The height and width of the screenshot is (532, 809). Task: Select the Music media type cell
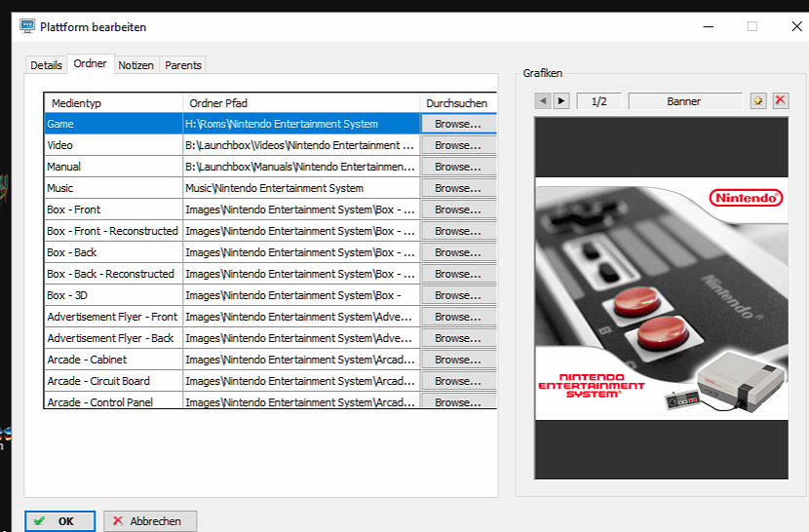(x=113, y=188)
